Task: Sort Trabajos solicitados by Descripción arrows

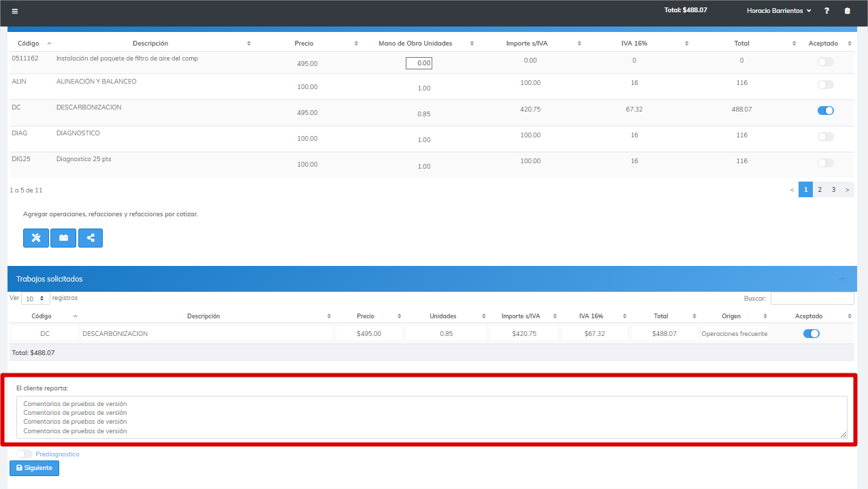Action: pyautogui.click(x=329, y=316)
